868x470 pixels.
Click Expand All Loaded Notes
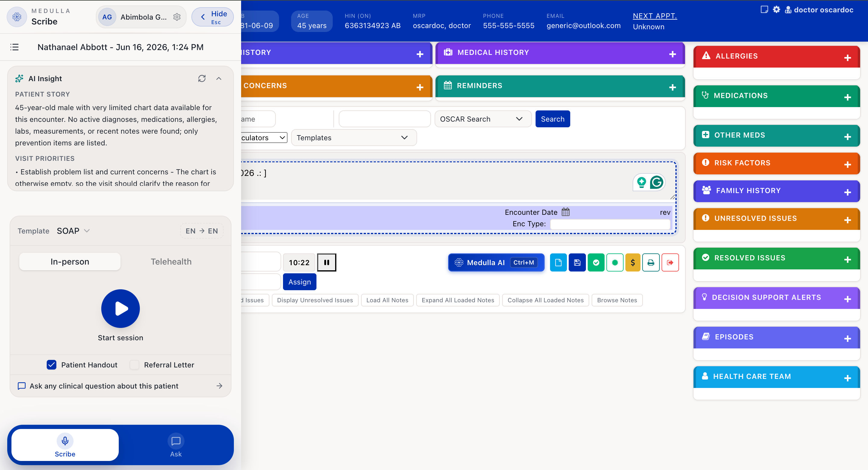coord(458,300)
